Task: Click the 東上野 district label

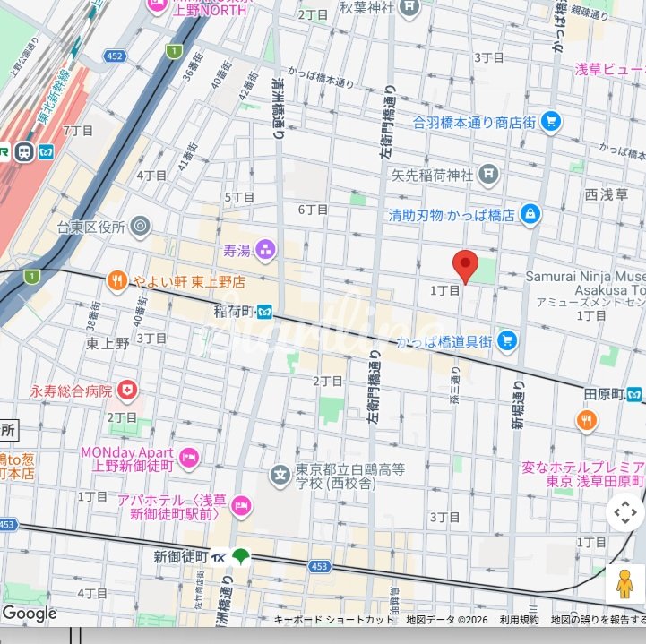Action: point(108,343)
